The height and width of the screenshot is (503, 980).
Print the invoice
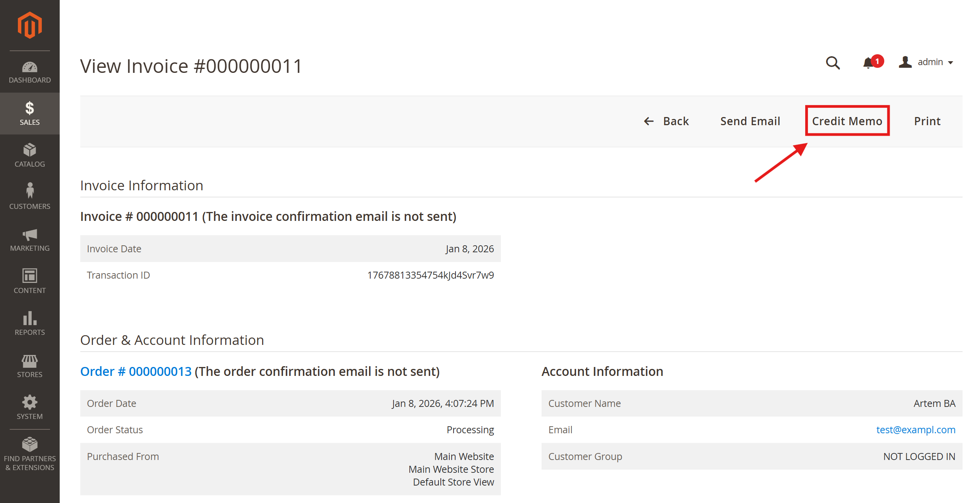point(927,121)
